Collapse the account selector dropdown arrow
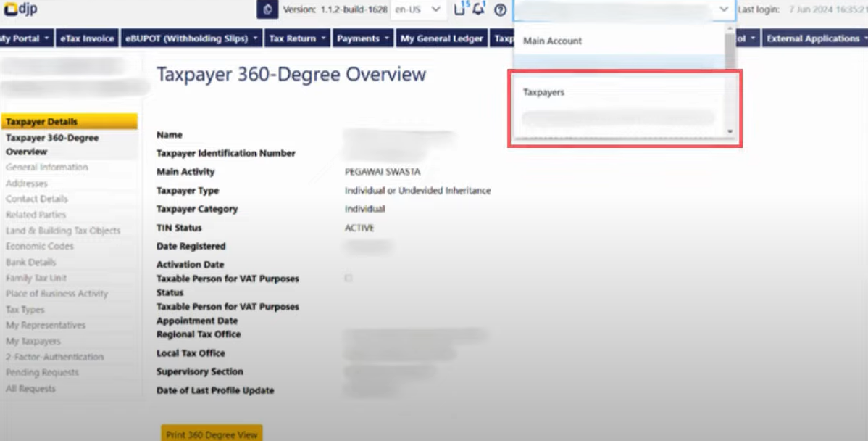868x441 pixels. 724,9
